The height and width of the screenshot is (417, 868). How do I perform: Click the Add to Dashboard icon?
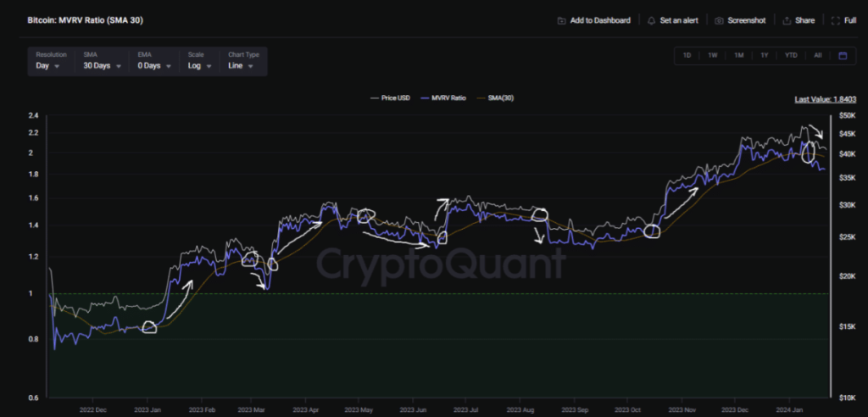pos(561,20)
